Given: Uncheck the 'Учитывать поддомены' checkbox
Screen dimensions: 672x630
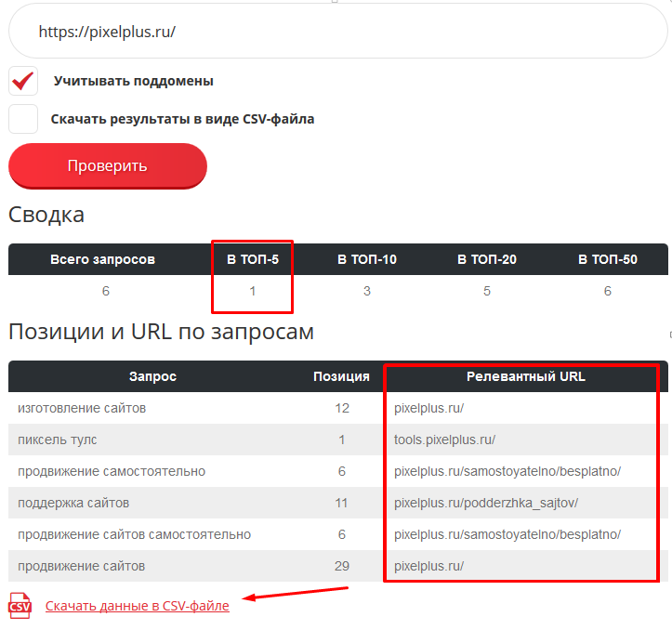Looking at the screenshot, I should (23, 81).
